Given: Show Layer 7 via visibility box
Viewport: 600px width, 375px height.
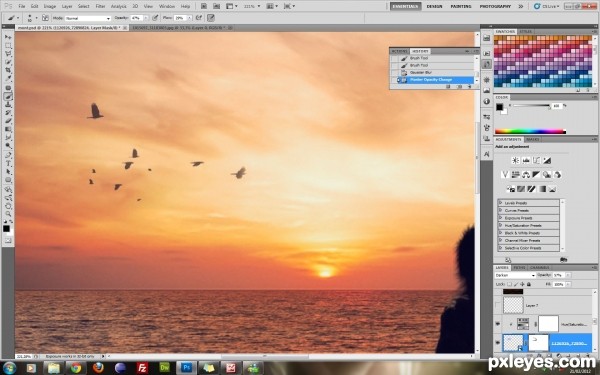Looking at the screenshot, I should pos(497,305).
